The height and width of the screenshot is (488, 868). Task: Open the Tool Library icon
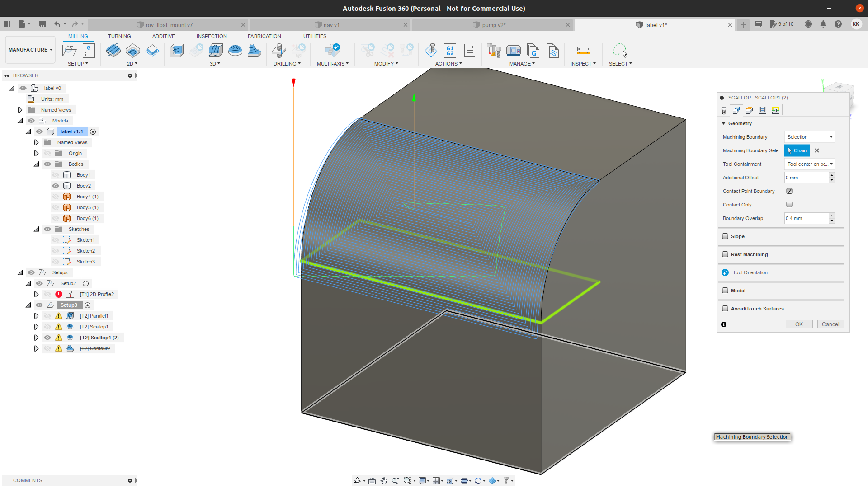(x=494, y=51)
